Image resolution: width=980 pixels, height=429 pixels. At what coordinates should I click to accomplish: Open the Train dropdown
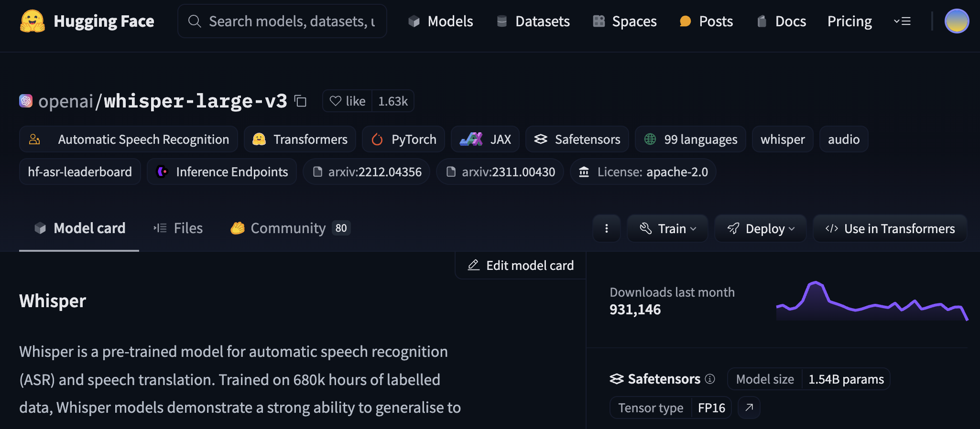667,228
